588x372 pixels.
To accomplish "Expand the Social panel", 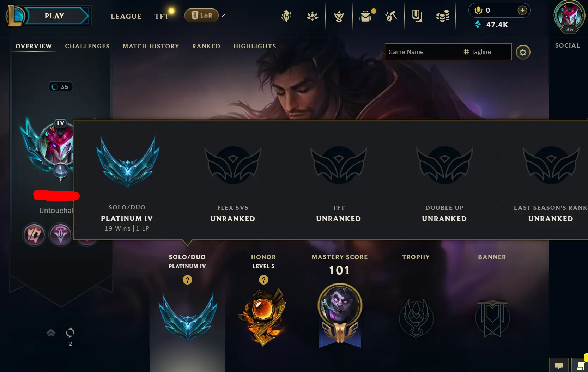I will pyautogui.click(x=568, y=45).
